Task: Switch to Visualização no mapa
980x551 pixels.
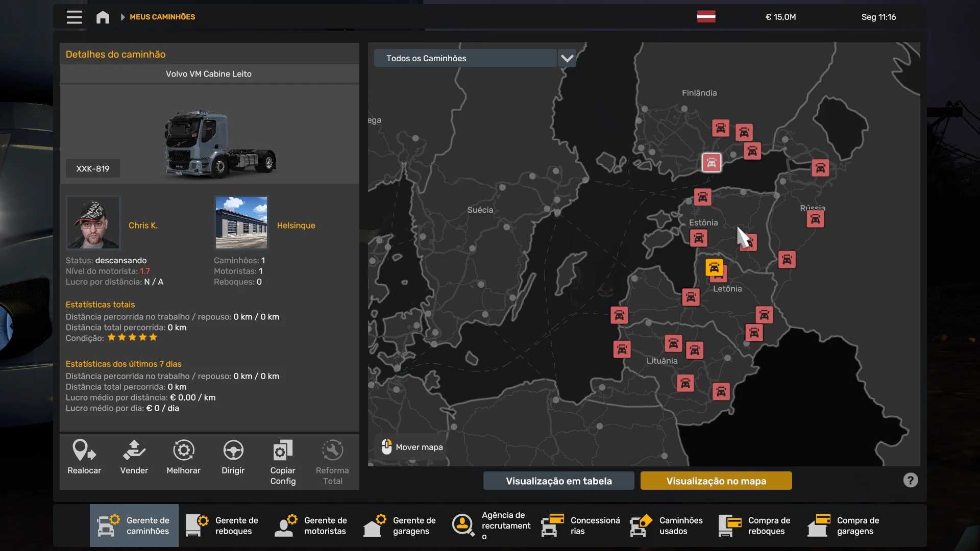Action: [716, 481]
